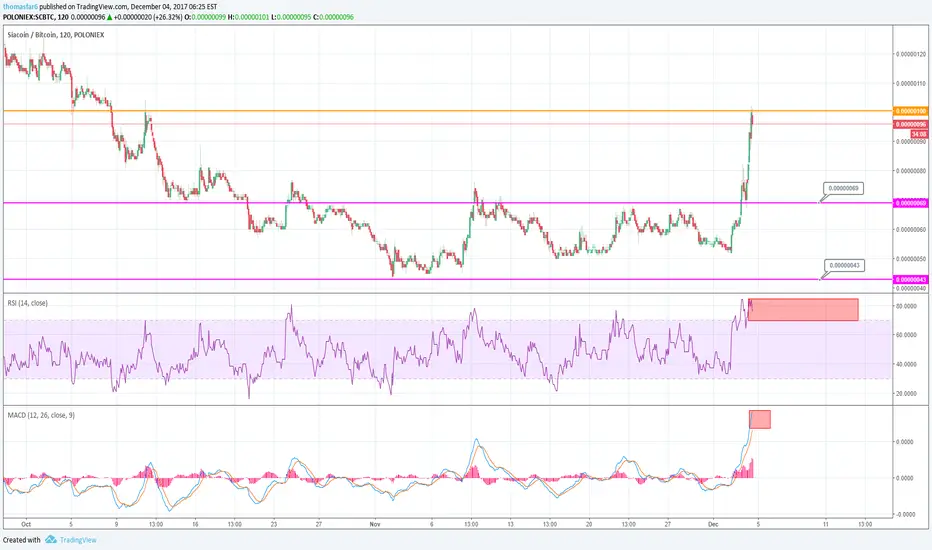Click the Nov label on time axis
Screen dimensions: 932x550
coord(374,524)
